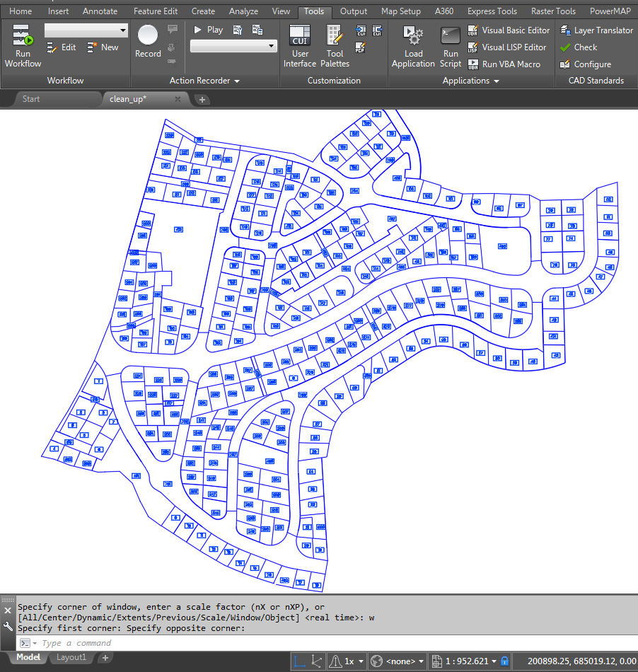
Task: Open the Express Tools ribbon tab
Action: pyautogui.click(x=492, y=11)
